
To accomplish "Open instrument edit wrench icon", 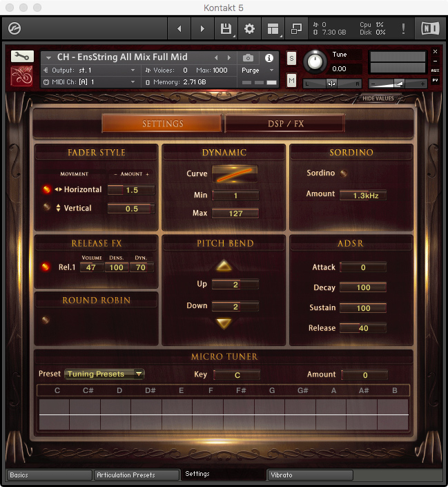I will click(22, 56).
